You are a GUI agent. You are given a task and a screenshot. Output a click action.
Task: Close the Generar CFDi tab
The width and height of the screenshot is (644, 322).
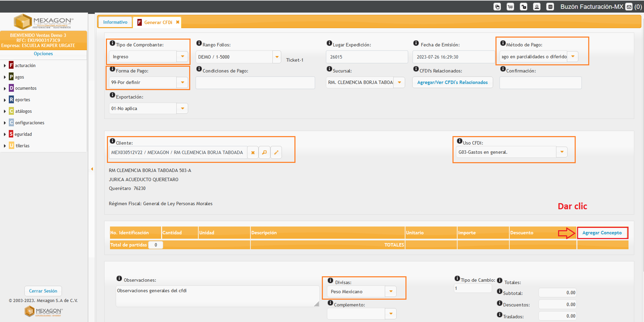[x=178, y=22]
